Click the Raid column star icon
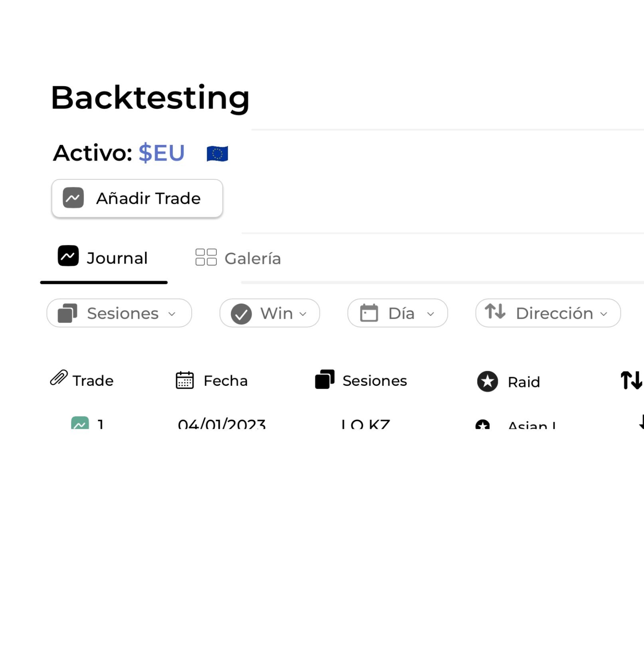 [487, 381]
